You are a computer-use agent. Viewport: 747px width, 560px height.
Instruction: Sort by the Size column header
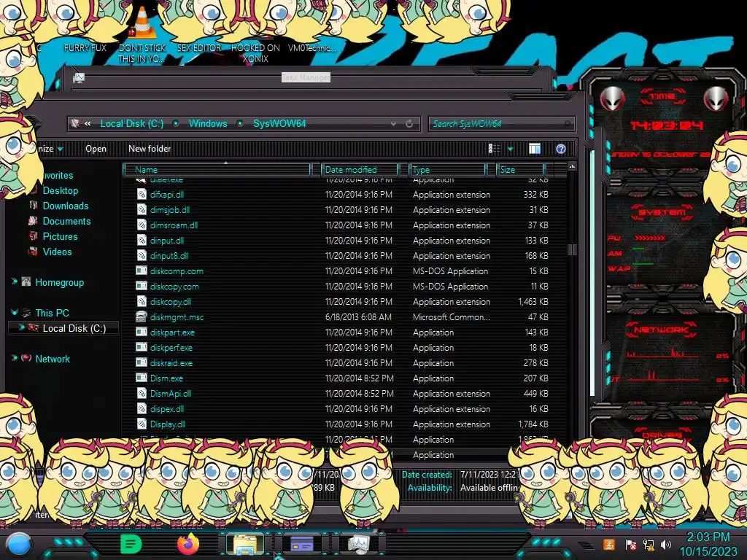coord(519,169)
